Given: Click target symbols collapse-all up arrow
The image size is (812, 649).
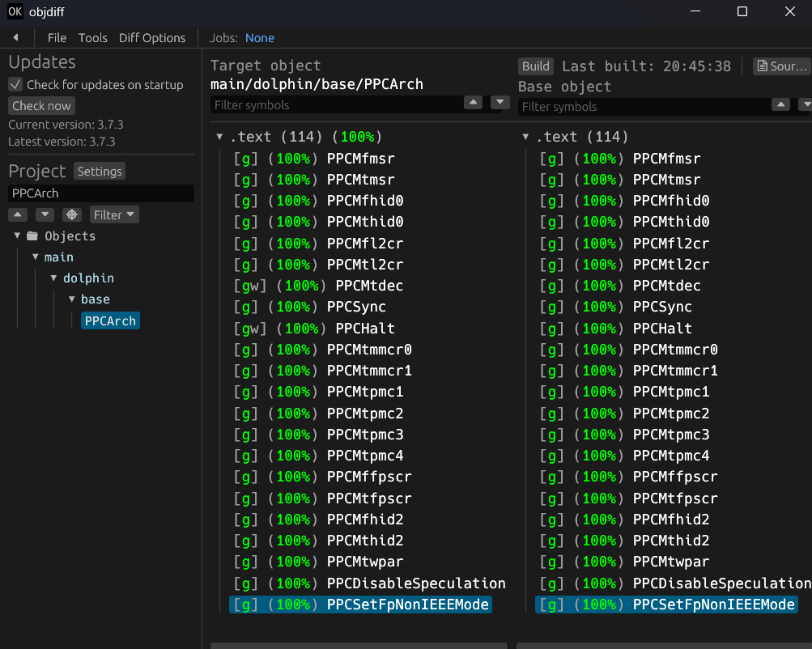Looking at the screenshot, I should click(x=473, y=103).
